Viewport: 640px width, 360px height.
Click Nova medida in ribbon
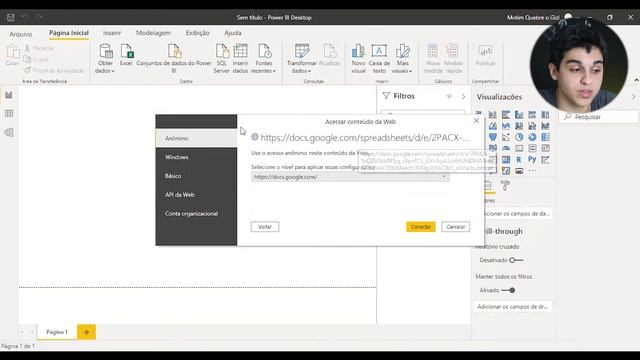[x=433, y=59]
